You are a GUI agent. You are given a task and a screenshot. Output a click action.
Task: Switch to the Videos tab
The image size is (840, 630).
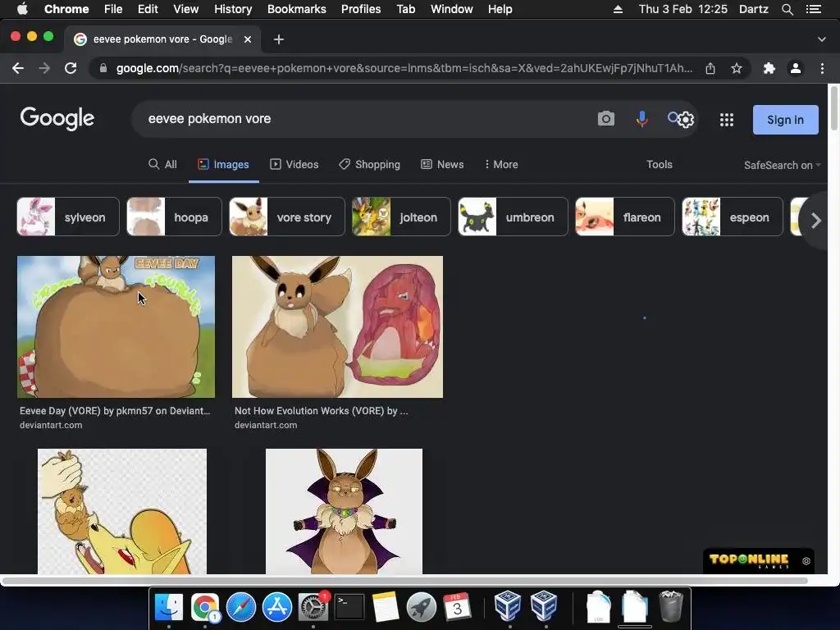point(294,164)
